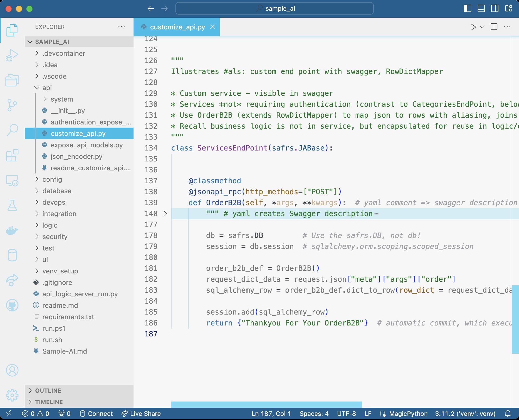
Task: Click the horizontal scrollbar at editor bottom
Action: [266, 405]
